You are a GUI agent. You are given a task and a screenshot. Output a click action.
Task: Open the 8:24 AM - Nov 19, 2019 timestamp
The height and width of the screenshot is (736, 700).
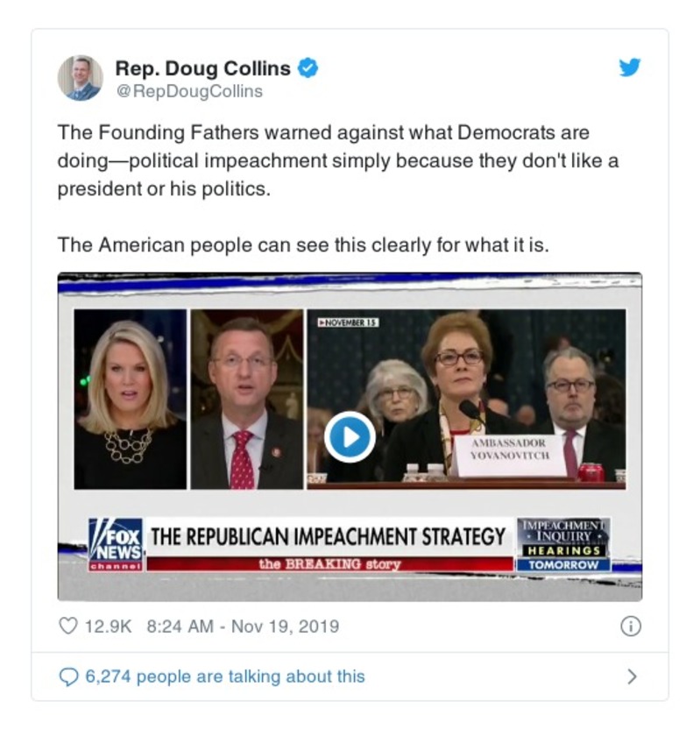243,626
